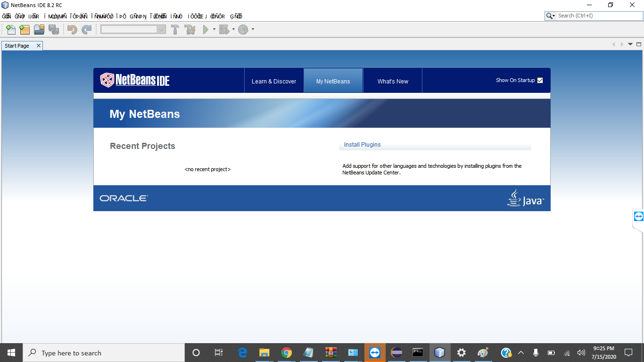Open Chrome from the taskbar
The height and width of the screenshot is (362, 644).
click(286, 353)
